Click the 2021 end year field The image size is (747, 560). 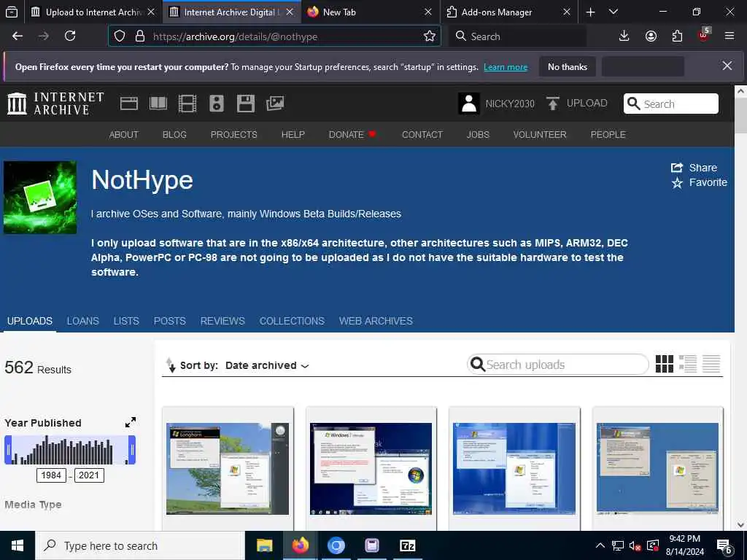pyautogui.click(x=88, y=475)
